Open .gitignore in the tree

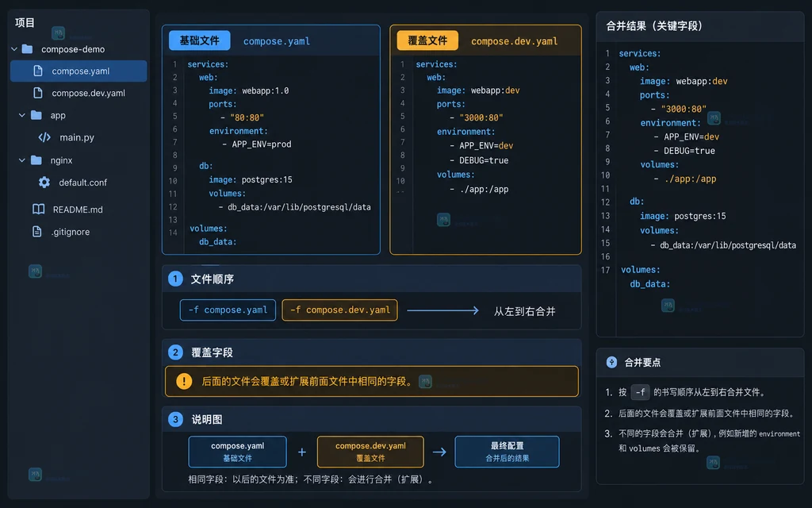click(x=71, y=232)
